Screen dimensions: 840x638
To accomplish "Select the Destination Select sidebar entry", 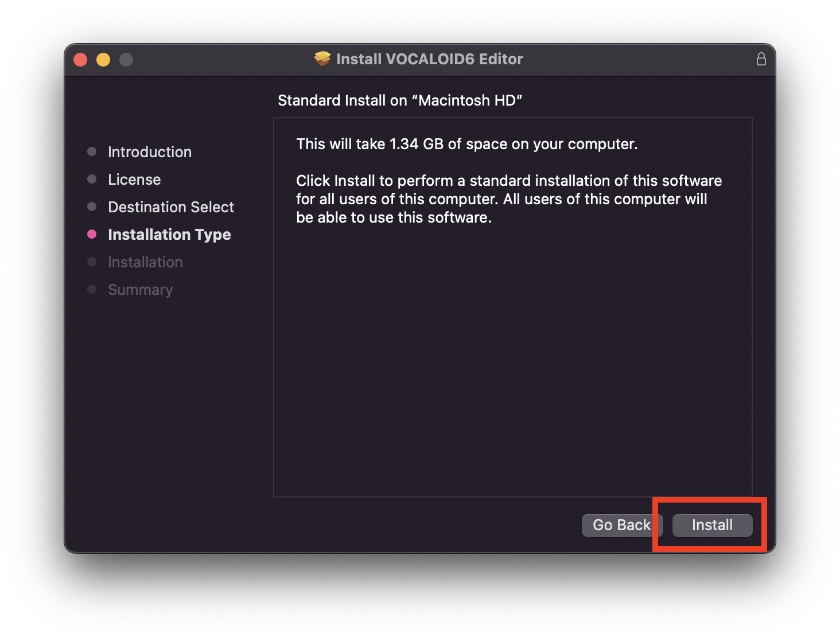I will click(170, 207).
